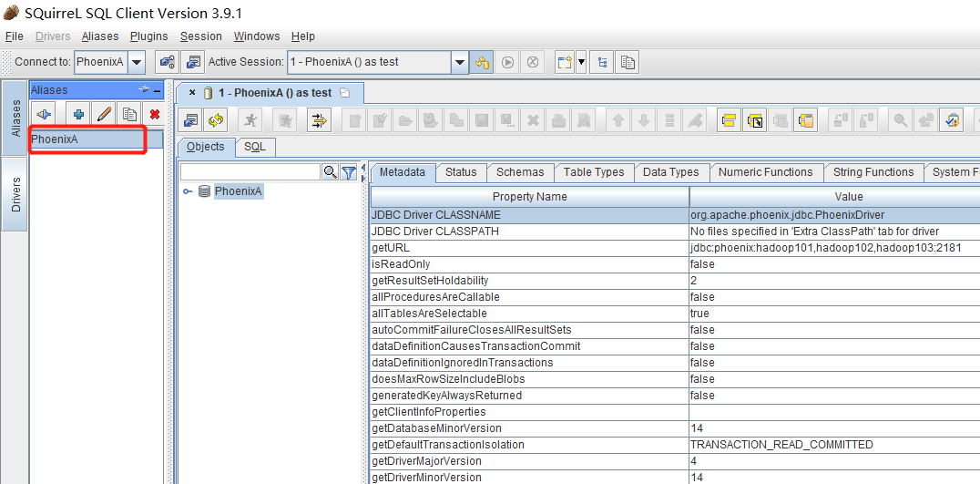Image resolution: width=980 pixels, height=484 pixels.
Task: Click the magnifier find icon in session toolbar
Action: 902,120
